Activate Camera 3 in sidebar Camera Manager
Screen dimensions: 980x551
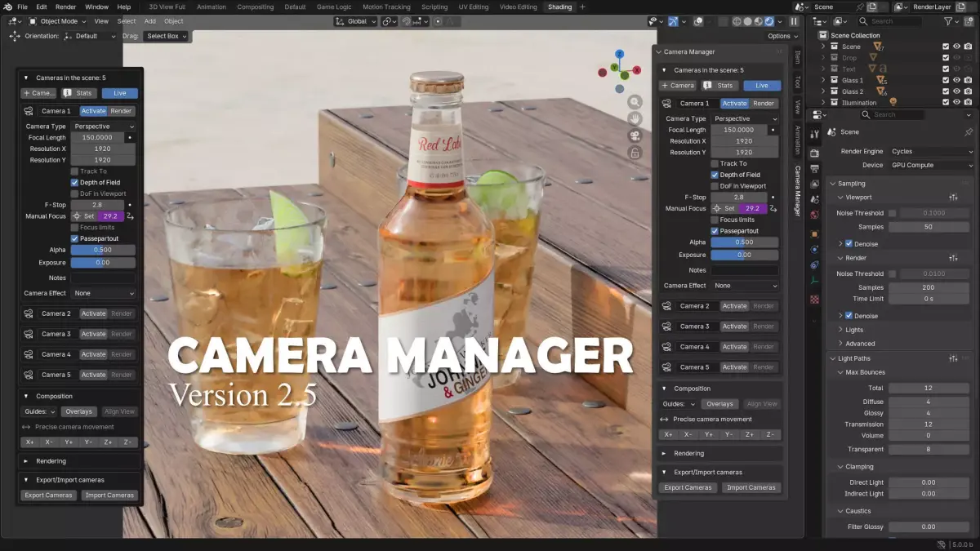734,327
